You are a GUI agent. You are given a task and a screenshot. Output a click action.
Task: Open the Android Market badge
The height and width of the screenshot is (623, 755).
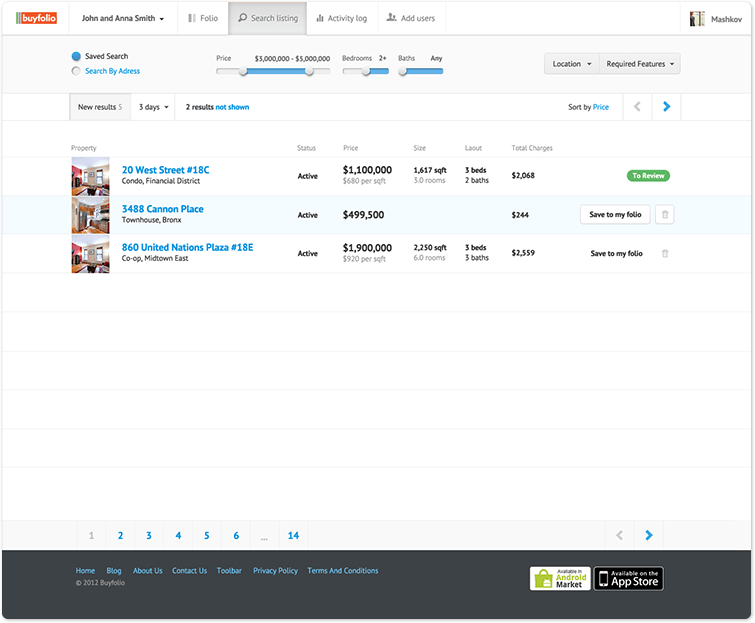559,578
